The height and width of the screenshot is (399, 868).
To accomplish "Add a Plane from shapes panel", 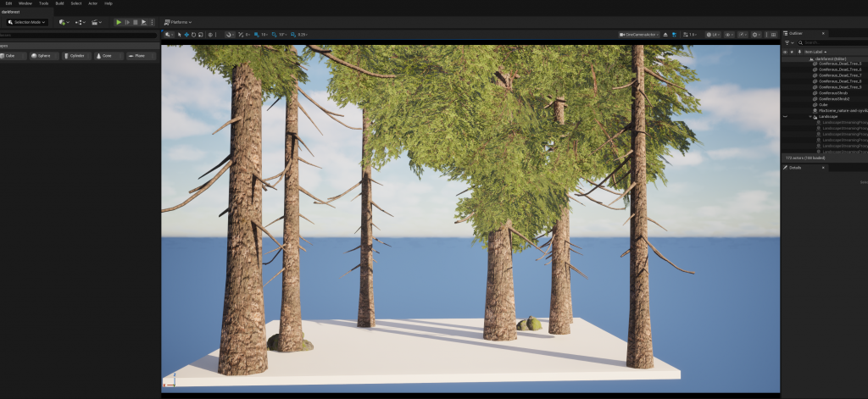I will click(x=136, y=56).
